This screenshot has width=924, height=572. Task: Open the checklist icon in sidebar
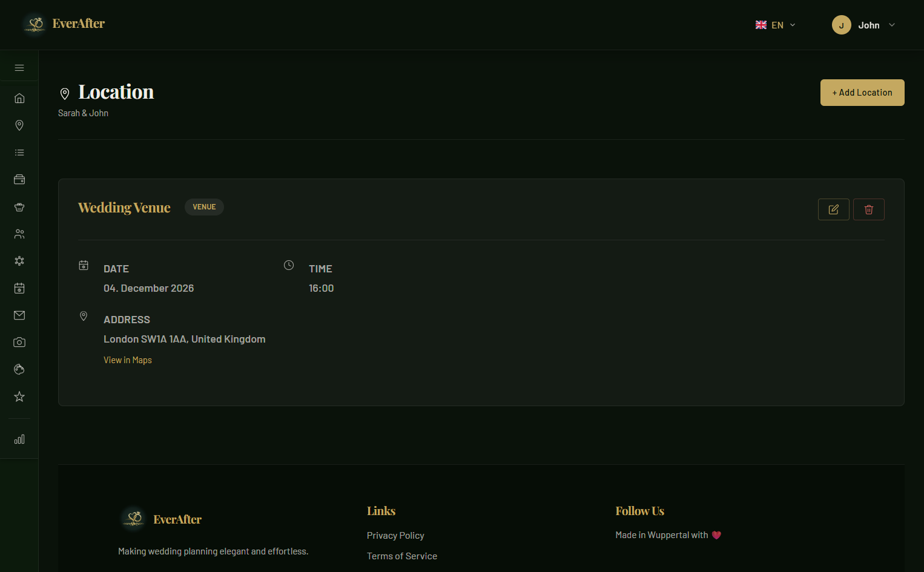(19, 153)
